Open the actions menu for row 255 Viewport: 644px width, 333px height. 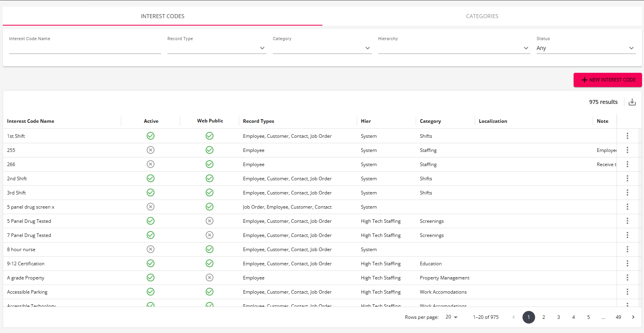pyautogui.click(x=627, y=150)
